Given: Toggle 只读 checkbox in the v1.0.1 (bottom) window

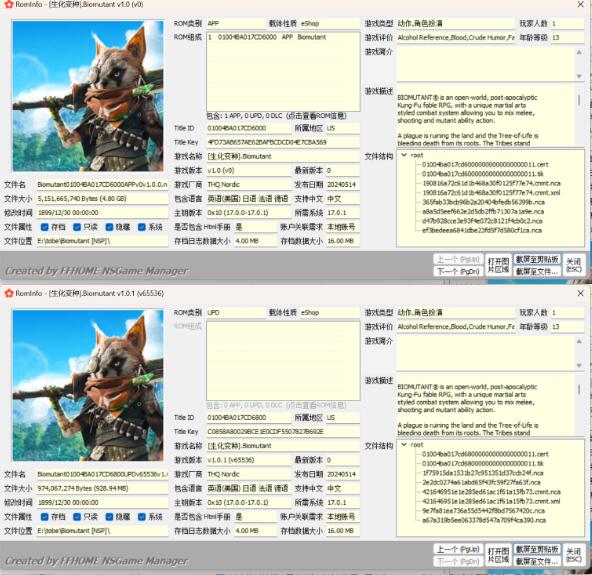Looking at the screenshot, I should coord(77,516).
